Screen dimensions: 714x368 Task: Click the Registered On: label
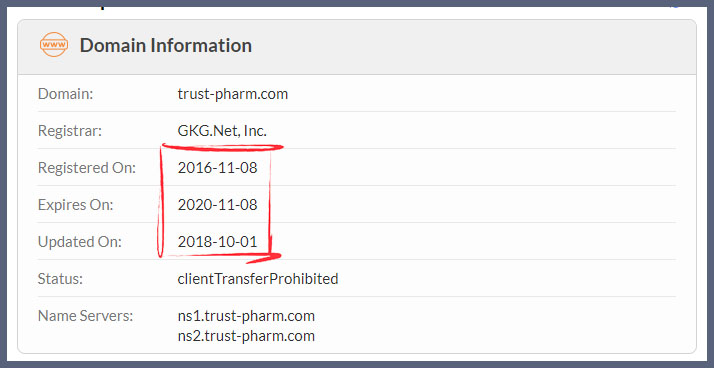coord(87,168)
